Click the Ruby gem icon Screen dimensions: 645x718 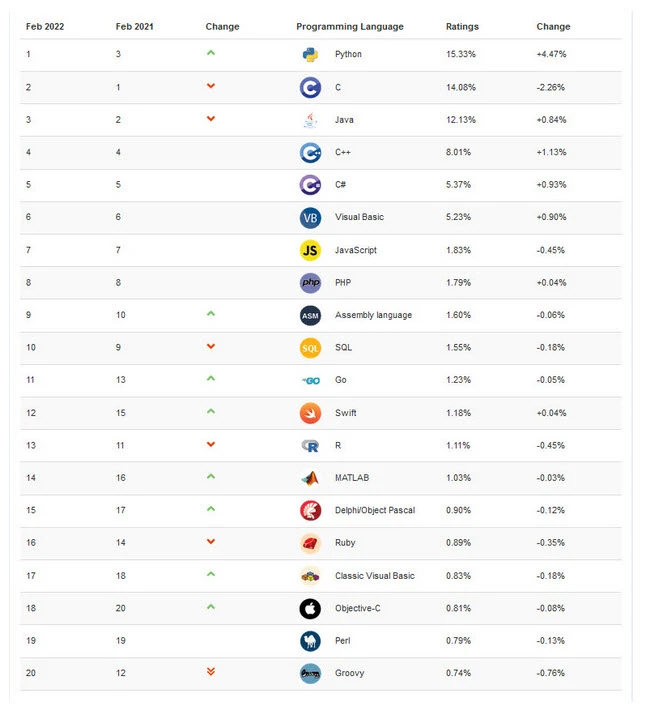310,544
